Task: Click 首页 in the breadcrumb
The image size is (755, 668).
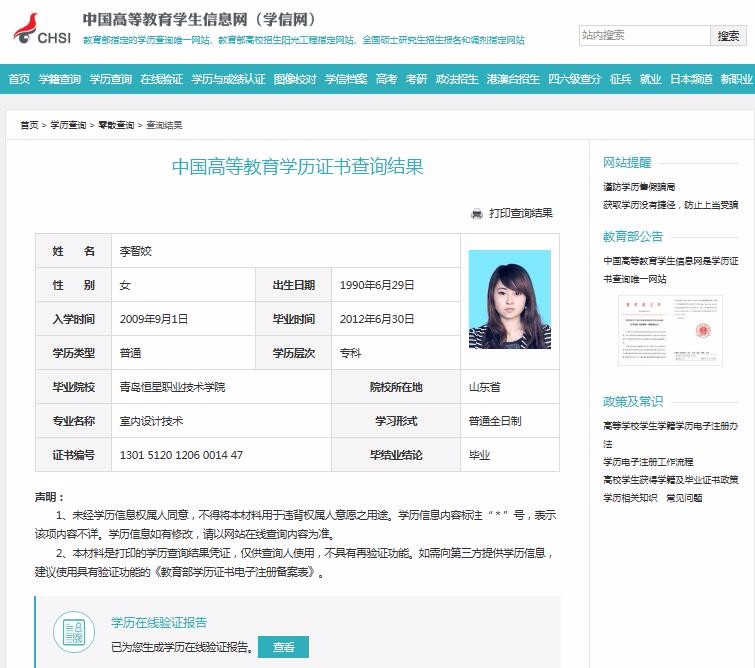Action: pos(29,125)
